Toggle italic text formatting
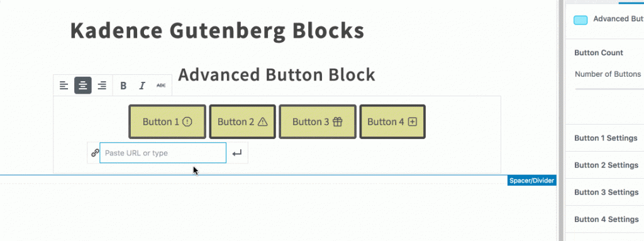The image size is (644, 241). coord(142,86)
